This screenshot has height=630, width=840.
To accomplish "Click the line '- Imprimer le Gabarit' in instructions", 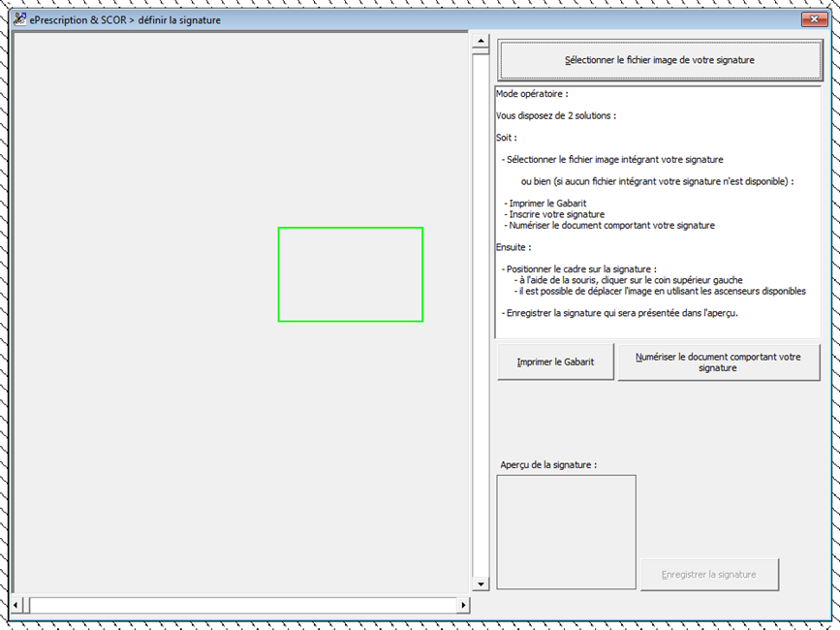I will tap(544, 204).
